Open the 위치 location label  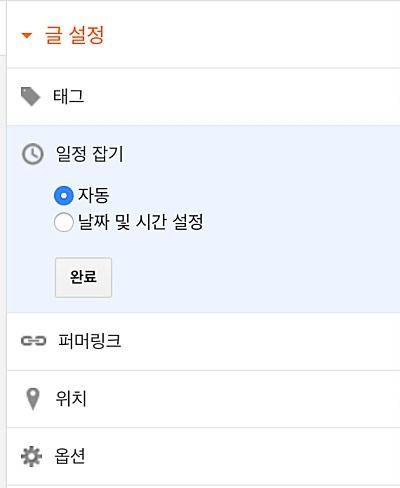click(71, 399)
